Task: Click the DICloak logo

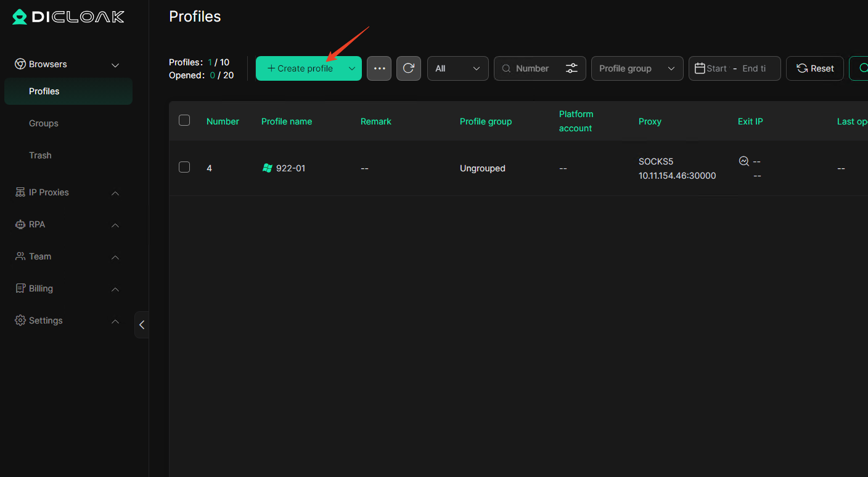Action: (68, 17)
